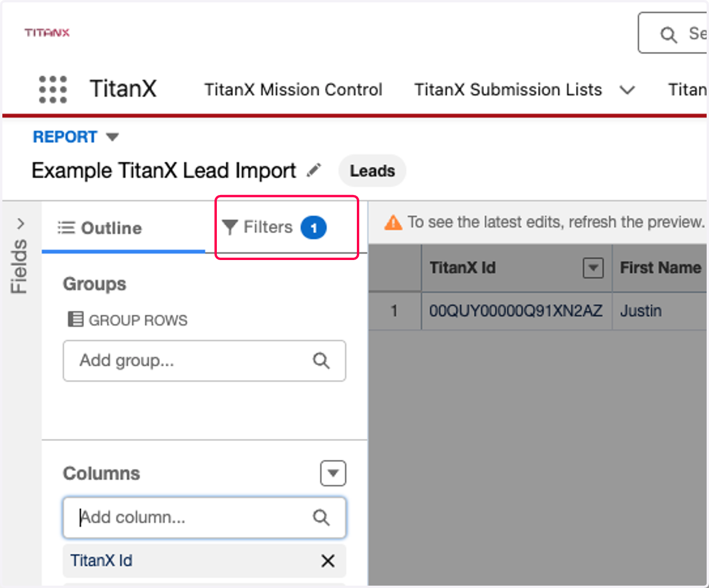The height and width of the screenshot is (588, 709).
Task: Open the TitanX Id column header dropdown
Action: coord(593,268)
